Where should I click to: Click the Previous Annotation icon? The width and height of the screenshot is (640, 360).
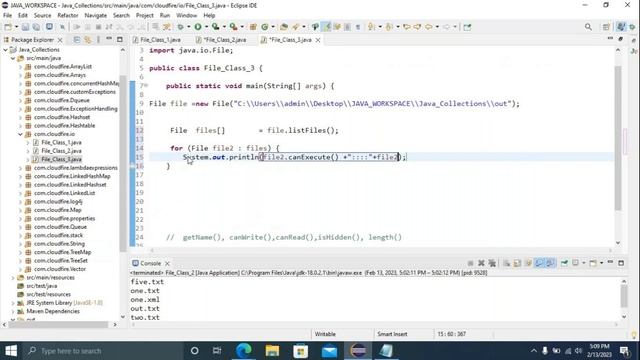(389, 27)
